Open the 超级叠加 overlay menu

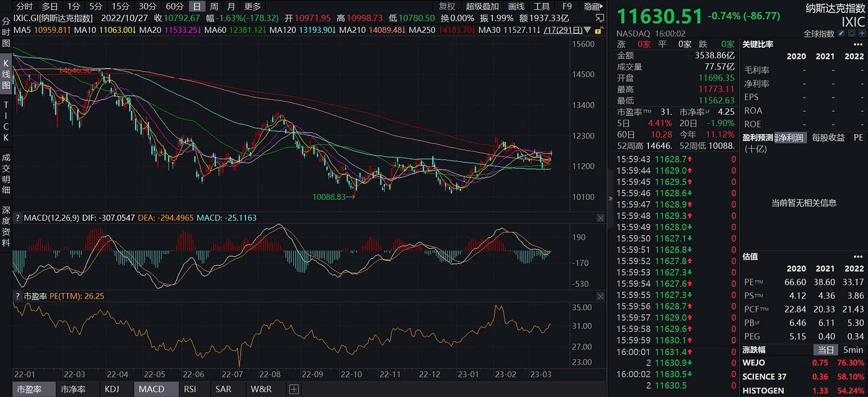(482, 6)
